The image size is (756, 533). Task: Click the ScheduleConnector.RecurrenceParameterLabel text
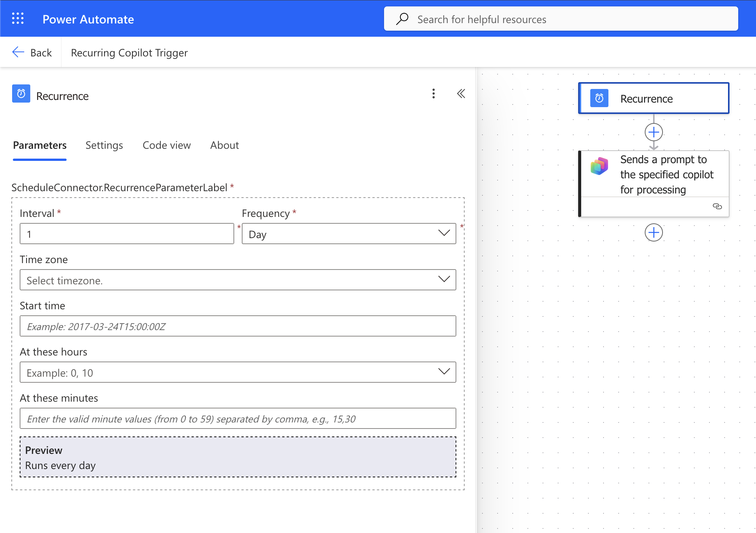click(x=119, y=187)
